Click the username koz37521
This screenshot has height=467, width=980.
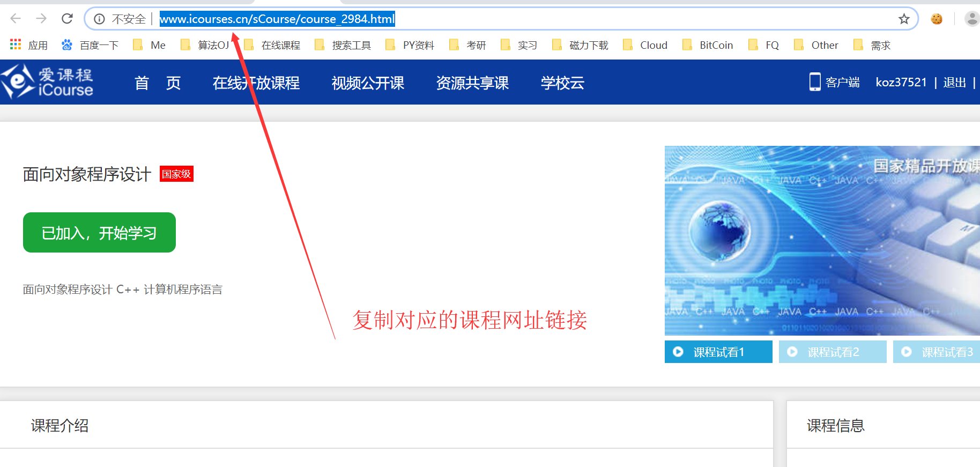pos(901,82)
